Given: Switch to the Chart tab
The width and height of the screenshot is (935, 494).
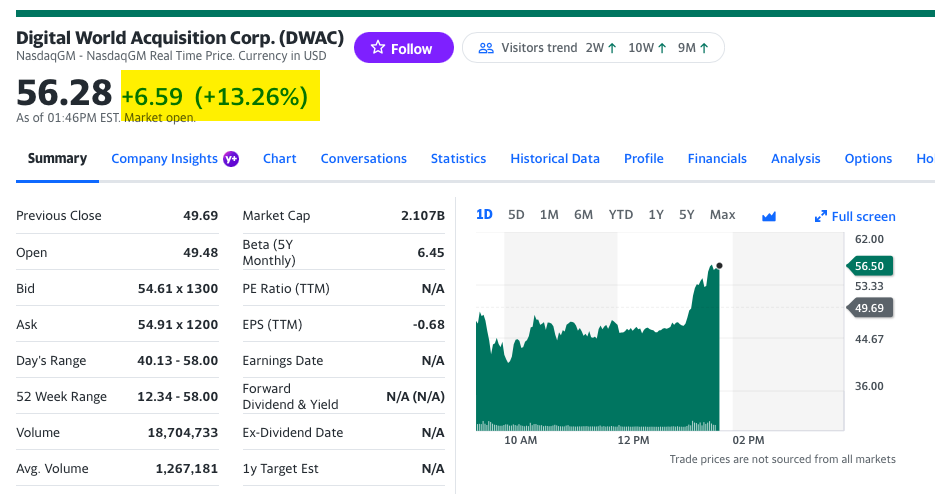Looking at the screenshot, I should [280, 159].
